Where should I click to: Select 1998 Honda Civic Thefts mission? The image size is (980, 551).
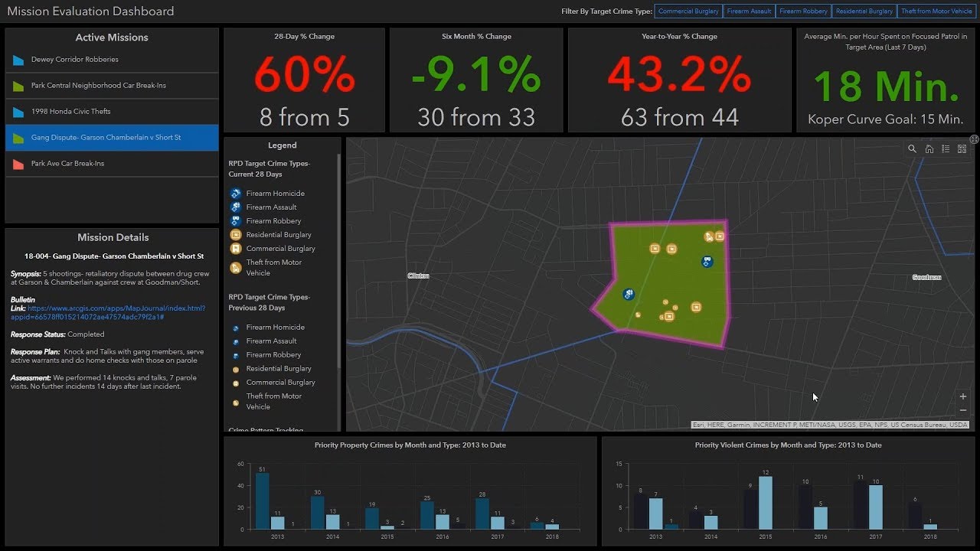pyautogui.click(x=112, y=112)
